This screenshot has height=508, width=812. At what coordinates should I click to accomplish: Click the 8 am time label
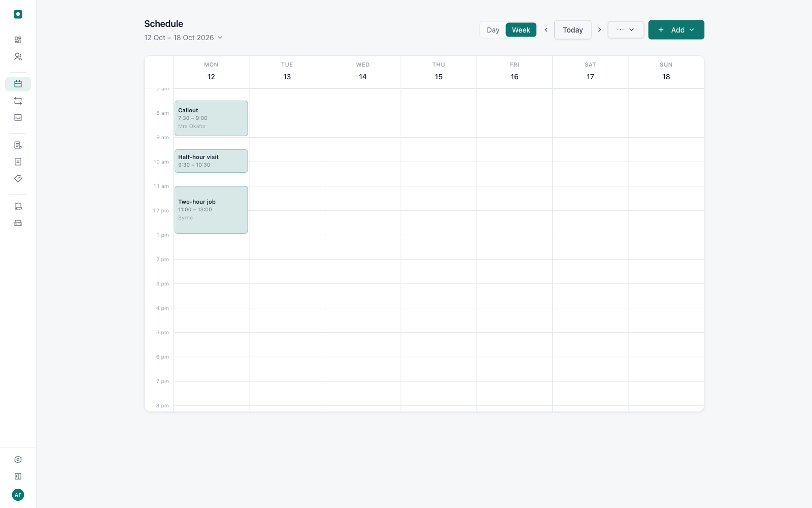[x=162, y=113]
